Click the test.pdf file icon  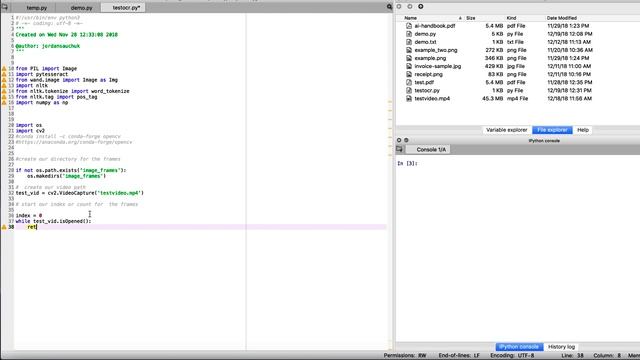409,82
